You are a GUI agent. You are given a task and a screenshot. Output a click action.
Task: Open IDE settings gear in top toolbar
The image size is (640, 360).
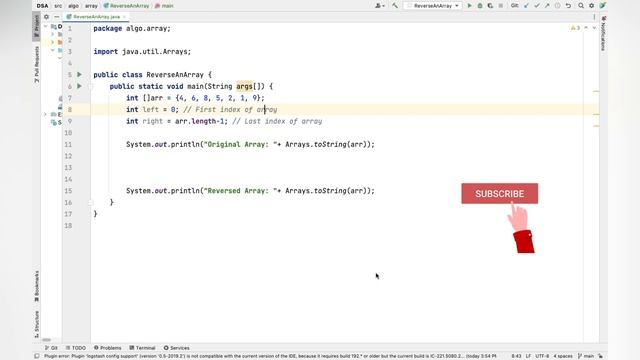coord(591,6)
